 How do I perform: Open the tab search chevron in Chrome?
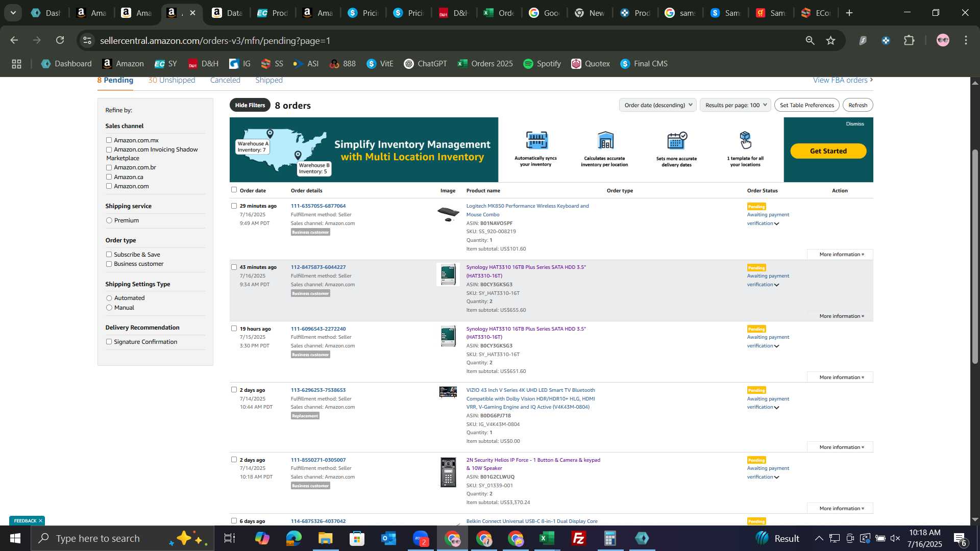coord(13,13)
